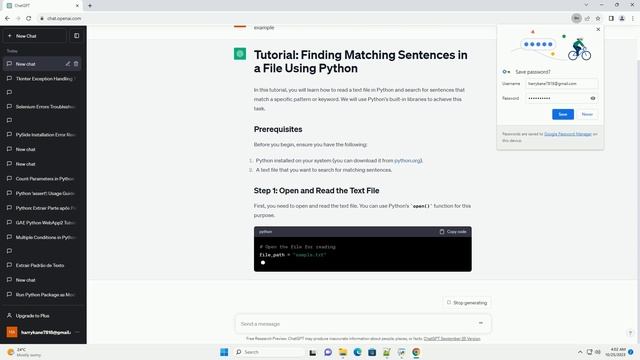
Task: Select the ChatGPT browser tab
Action: [42, 6]
